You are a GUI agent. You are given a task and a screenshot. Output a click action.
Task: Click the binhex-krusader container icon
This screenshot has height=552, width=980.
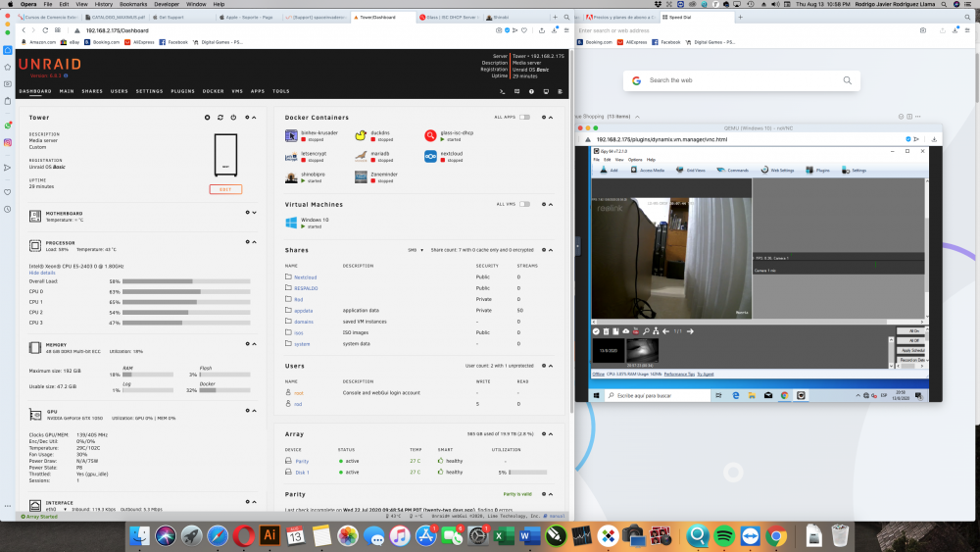[291, 135]
